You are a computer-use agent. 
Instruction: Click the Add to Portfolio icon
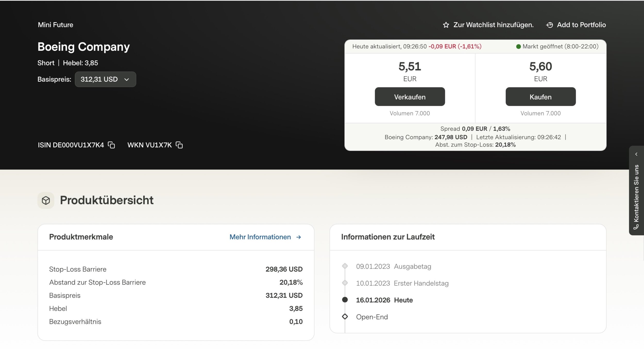tap(549, 25)
